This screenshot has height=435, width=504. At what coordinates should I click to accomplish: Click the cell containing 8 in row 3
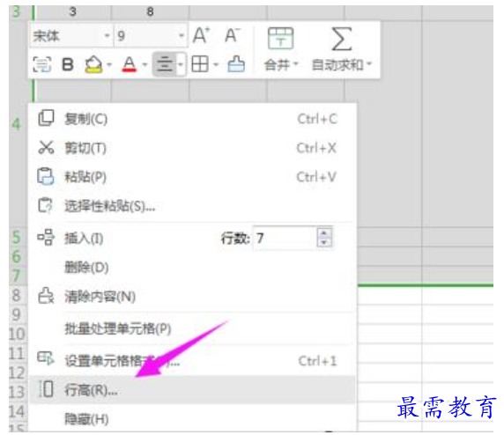click(x=150, y=11)
